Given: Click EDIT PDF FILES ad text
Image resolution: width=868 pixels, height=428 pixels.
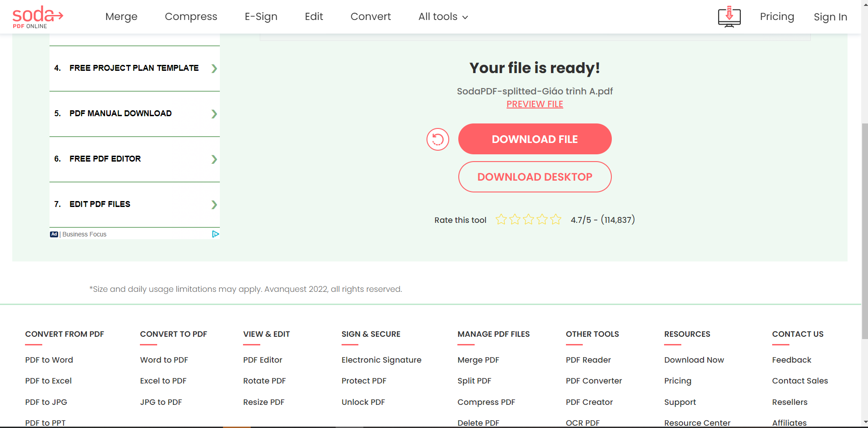Looking at the screenshot, I should [100, 204].
